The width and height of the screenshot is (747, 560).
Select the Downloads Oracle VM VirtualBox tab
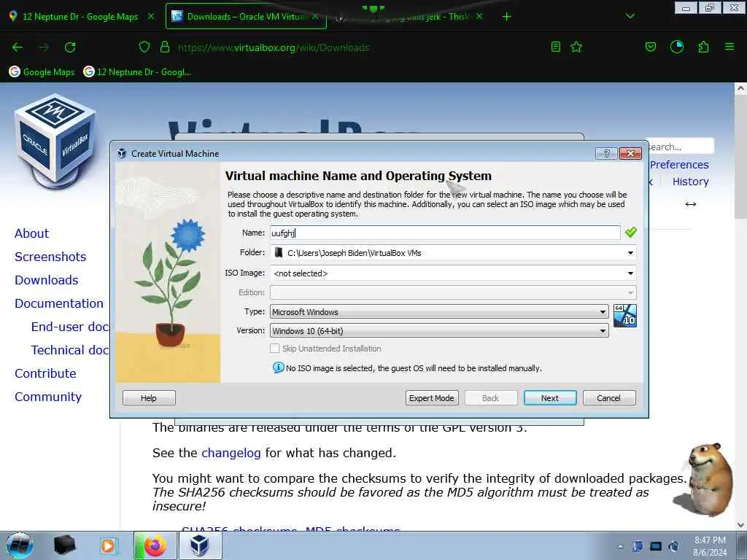pyautogui.click(x=246, y=16)
